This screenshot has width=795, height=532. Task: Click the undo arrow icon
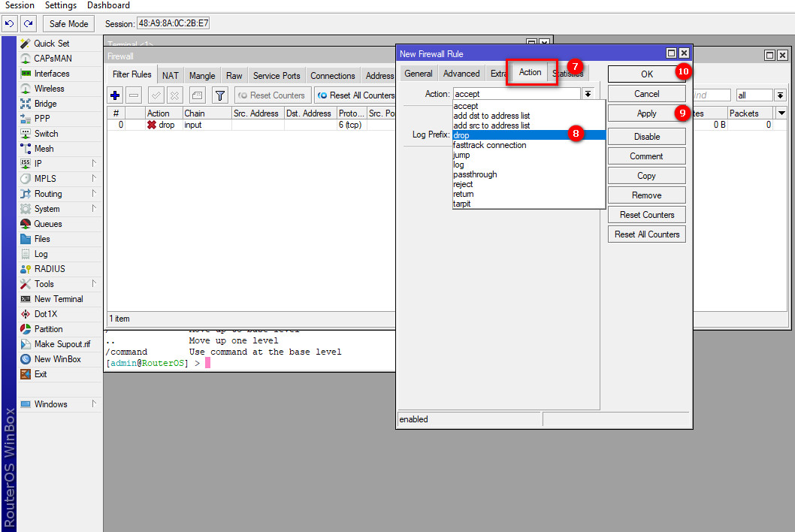[x=10, y=24]
